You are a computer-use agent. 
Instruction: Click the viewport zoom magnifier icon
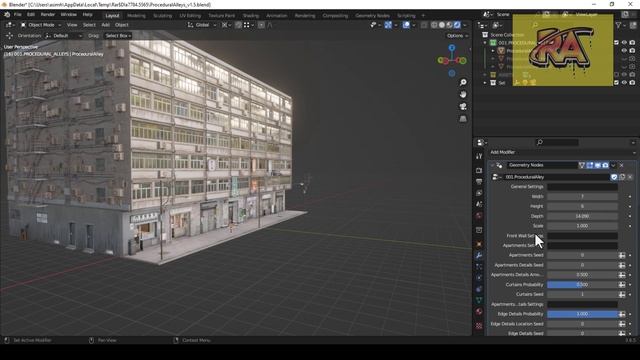click(x=463, y=82)
